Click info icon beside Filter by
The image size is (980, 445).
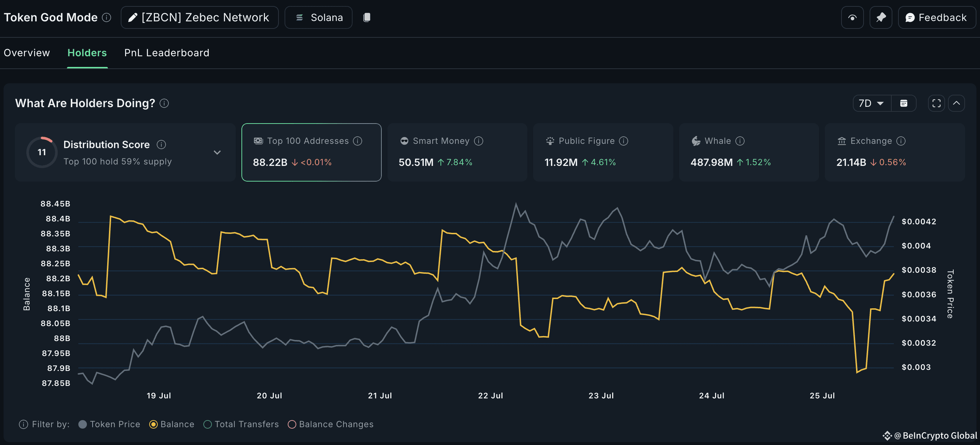[x=24, y=424]
